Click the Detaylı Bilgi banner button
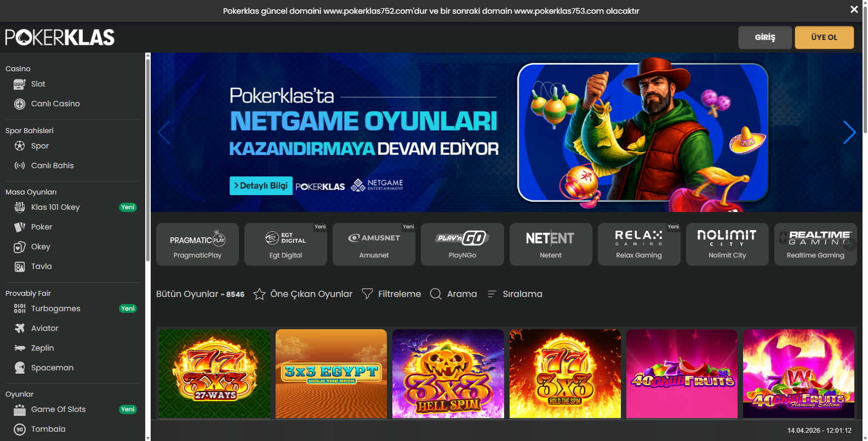The image size is (868, 441). tap(261, 186)
